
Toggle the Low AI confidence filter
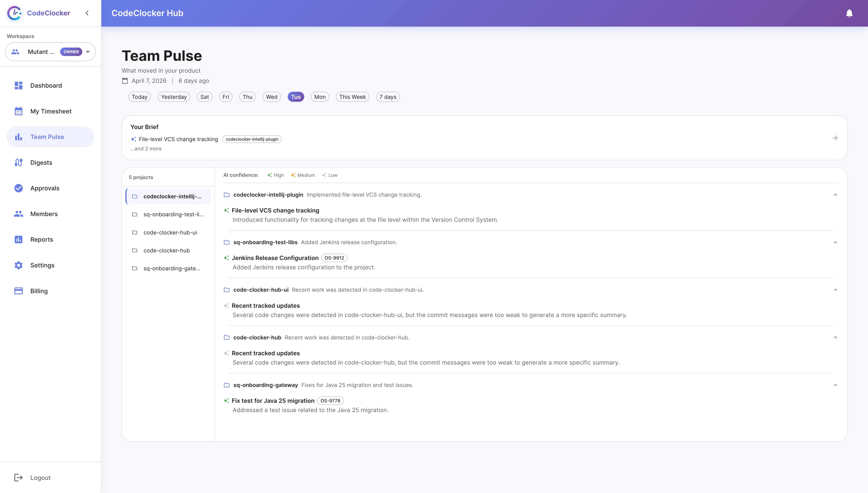(330, 175)
